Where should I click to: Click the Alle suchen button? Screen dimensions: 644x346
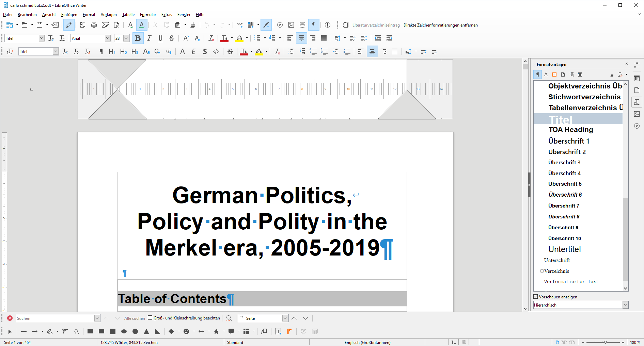coord(135,318)
